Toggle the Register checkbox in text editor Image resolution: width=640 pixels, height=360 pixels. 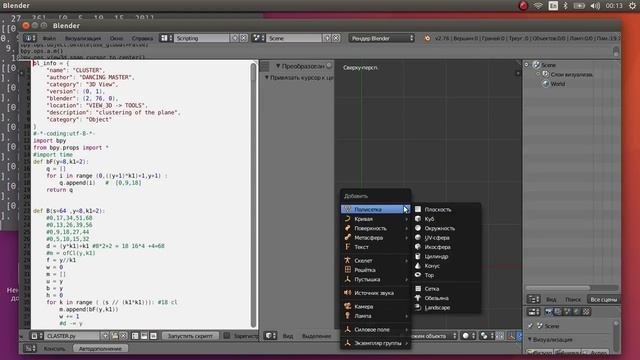(x=227, y=336)
